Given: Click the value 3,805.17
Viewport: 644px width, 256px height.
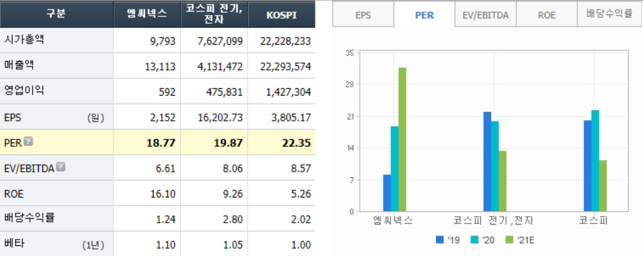Looking at the screenshot, I should [x=292, y=117].
